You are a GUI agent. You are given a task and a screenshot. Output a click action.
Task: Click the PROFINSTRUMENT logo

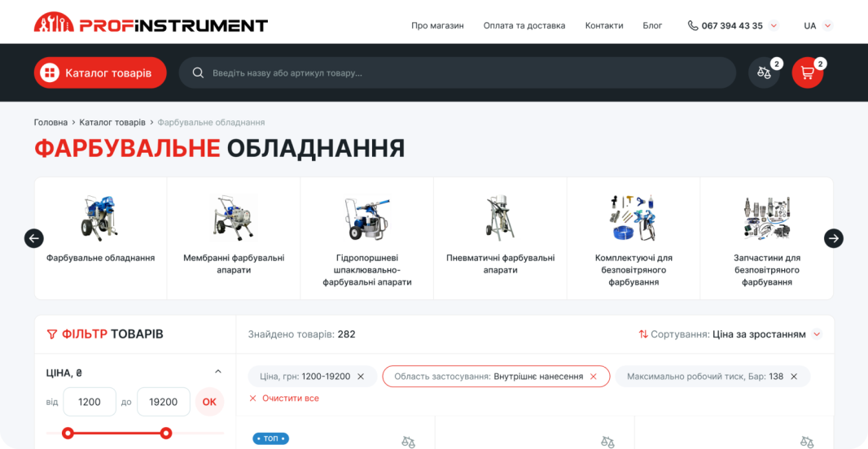click(151, 24)
